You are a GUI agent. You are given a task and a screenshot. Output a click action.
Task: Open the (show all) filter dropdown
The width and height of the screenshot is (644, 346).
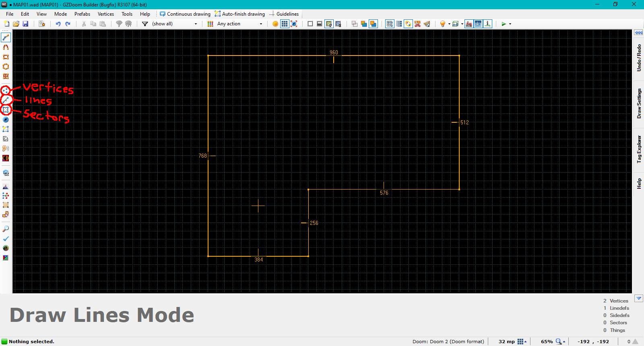[x=196, y=24]
